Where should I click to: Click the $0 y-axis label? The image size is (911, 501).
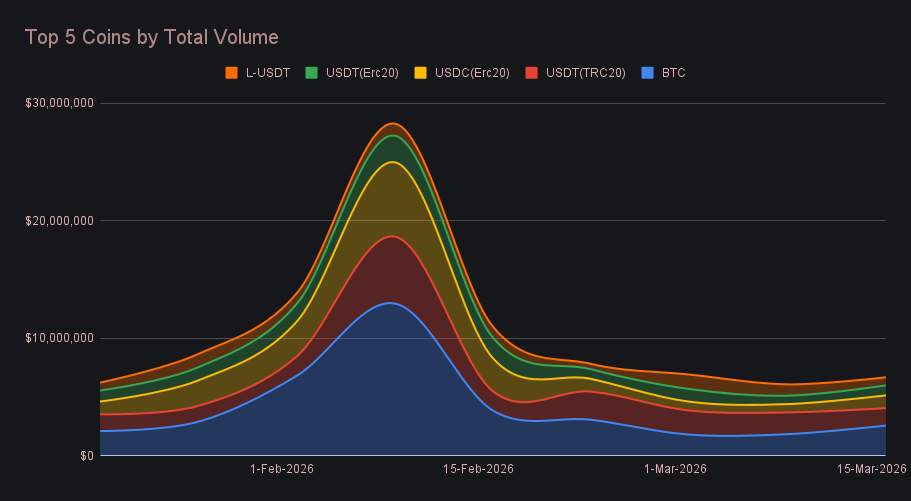(x=87, y=456)
